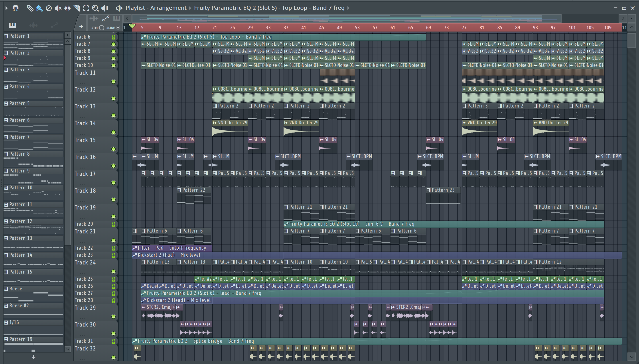The width and height of the screenshot is (639, 364).
Task: Open arrow after Band 7 freq title
Action: 348,8
